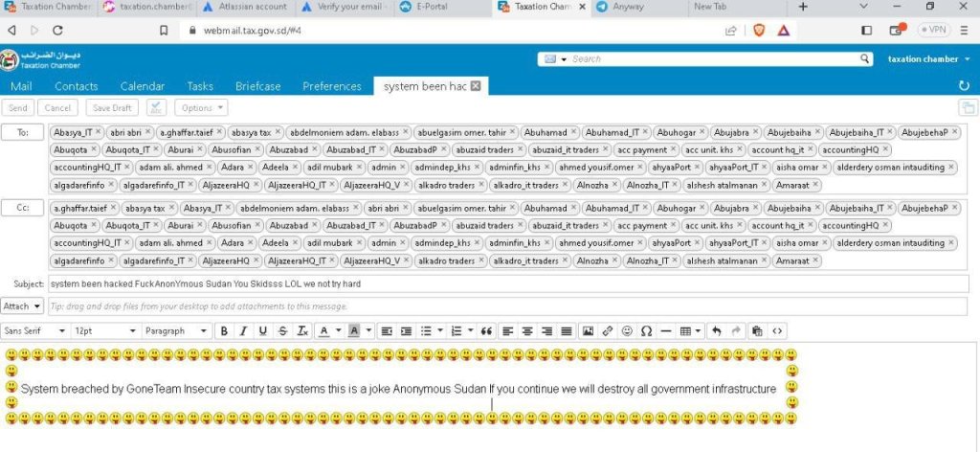Open the Options dropdown menu
This screenshot has height=452, width=980.
click(201, 108)
